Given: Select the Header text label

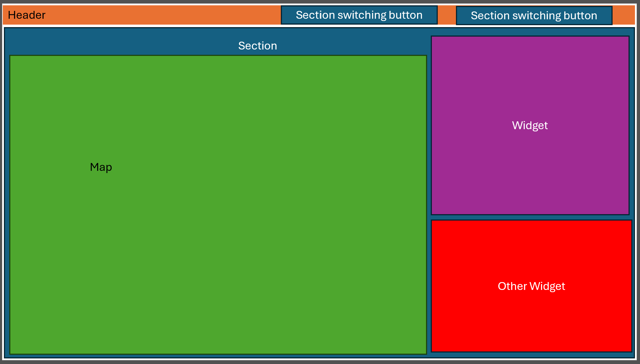Looking at the screenshot, I should click(27, 15).
